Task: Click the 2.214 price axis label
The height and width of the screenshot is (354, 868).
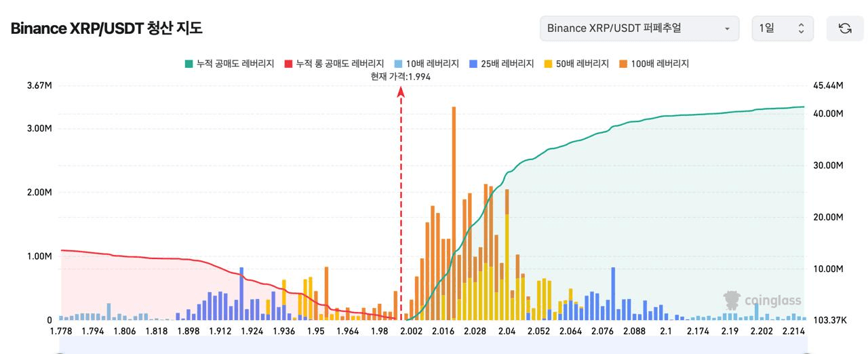Action: pos(793,331)
